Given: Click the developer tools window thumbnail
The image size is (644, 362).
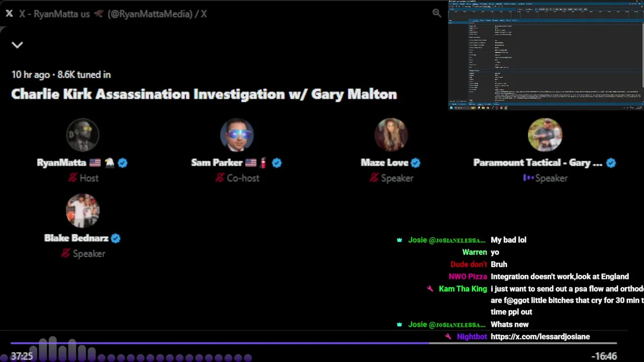Looking at the screenshot, I should pyautogui.click(x=546, y=55).
